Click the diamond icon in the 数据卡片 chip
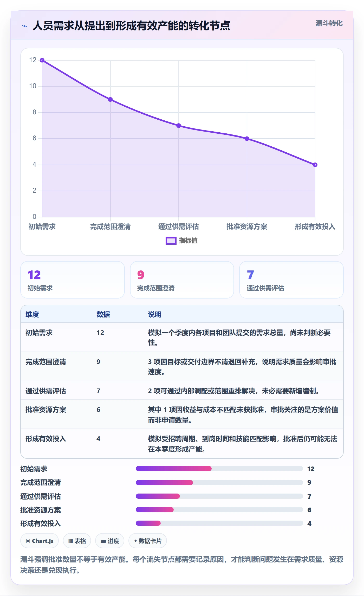The height and width of the screenshot is (596, 364). point(135,541)
